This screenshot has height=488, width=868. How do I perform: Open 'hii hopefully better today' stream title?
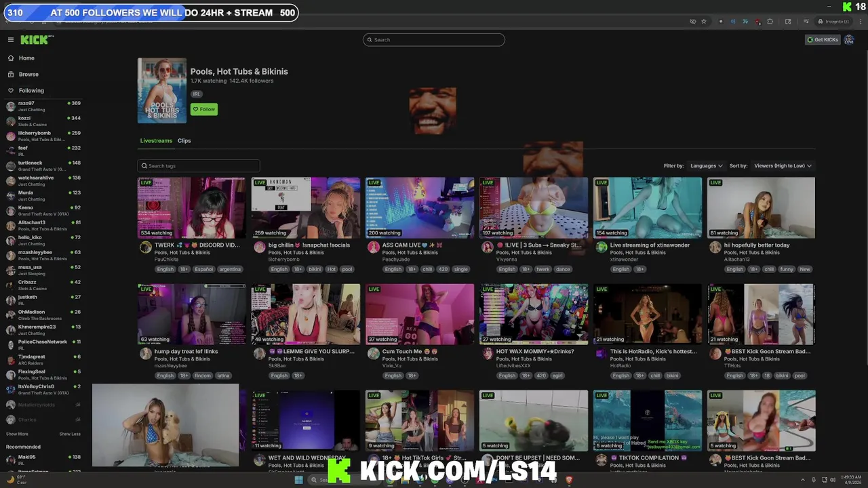click(757, 245)
